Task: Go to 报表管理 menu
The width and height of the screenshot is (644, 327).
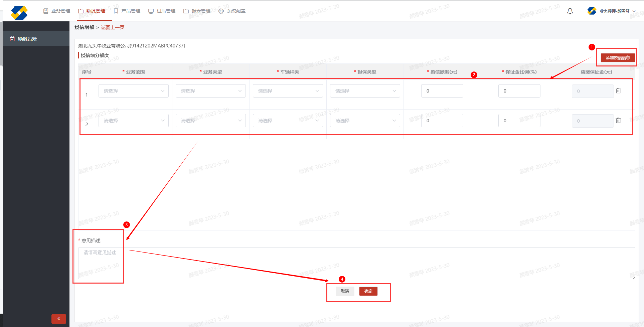Action: [x=197, y=11]
